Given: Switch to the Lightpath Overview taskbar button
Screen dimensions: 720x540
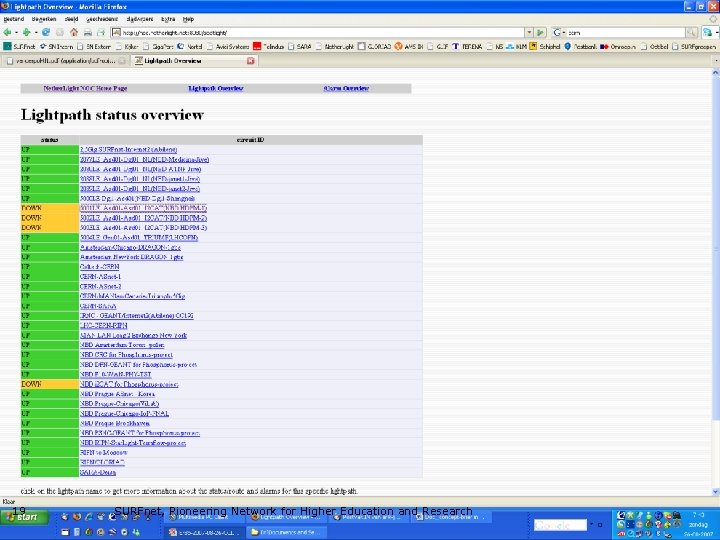Looking at the screenshot, I should (x=287, y=517).
